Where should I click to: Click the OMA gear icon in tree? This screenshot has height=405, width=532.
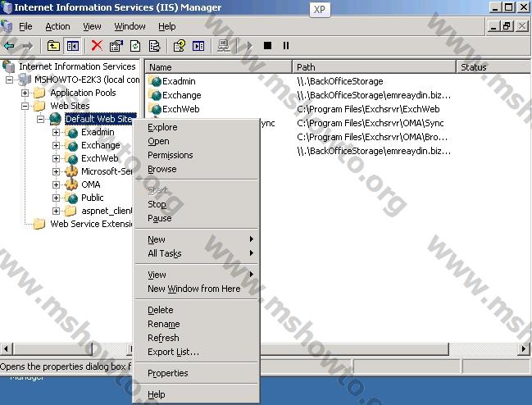[x=71, y=184]
